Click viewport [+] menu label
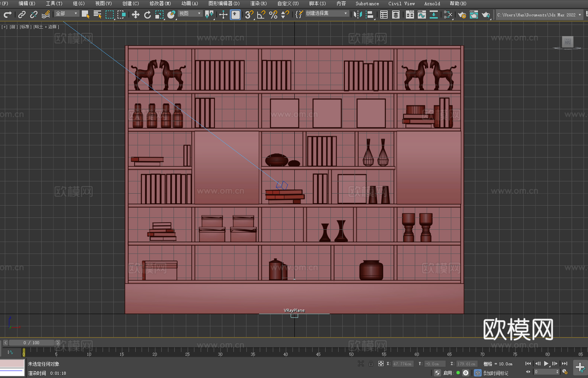 coord(4,27)
